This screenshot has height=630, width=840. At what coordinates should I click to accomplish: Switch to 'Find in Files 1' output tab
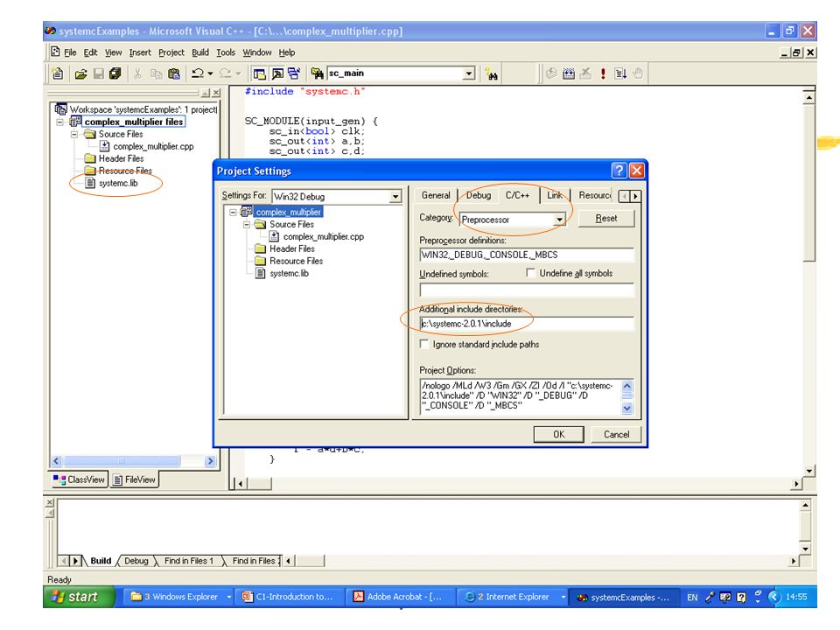(189, 561)
